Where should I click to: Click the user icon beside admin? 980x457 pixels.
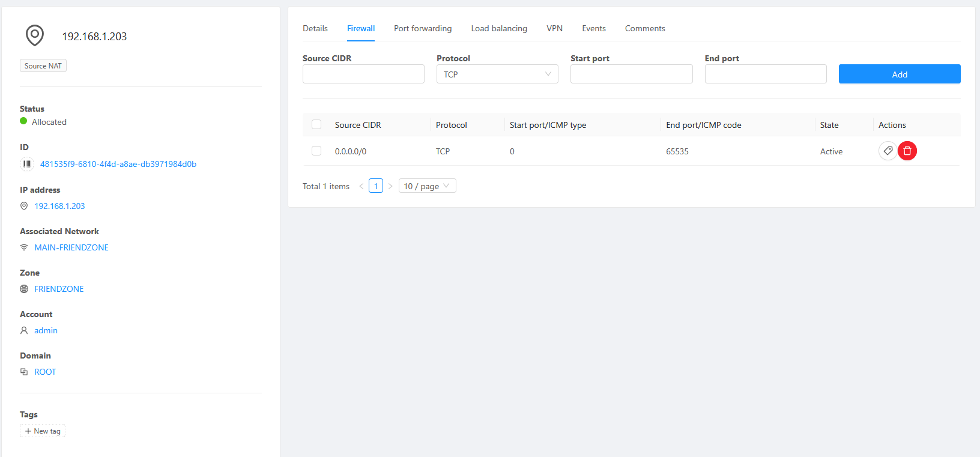(24, 330)
